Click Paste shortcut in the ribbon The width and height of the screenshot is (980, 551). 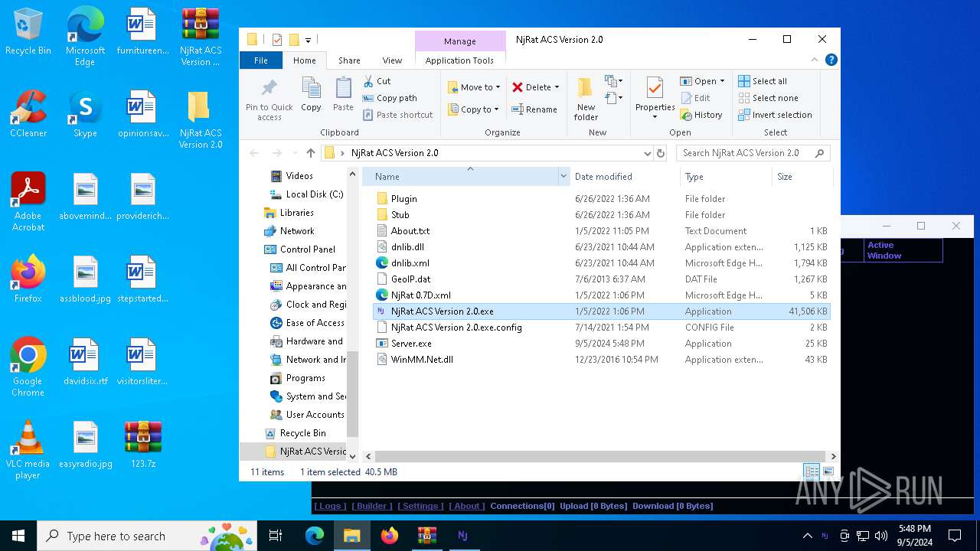397,115
